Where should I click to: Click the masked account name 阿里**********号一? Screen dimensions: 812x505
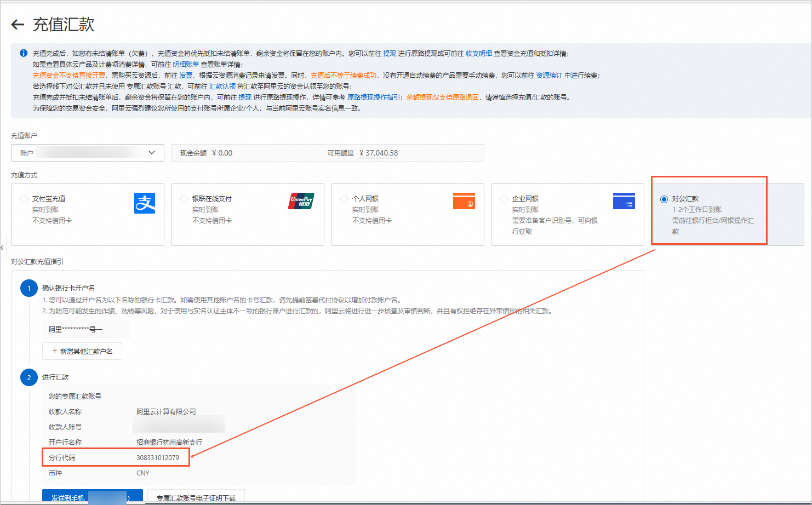[x=76, y=329]
